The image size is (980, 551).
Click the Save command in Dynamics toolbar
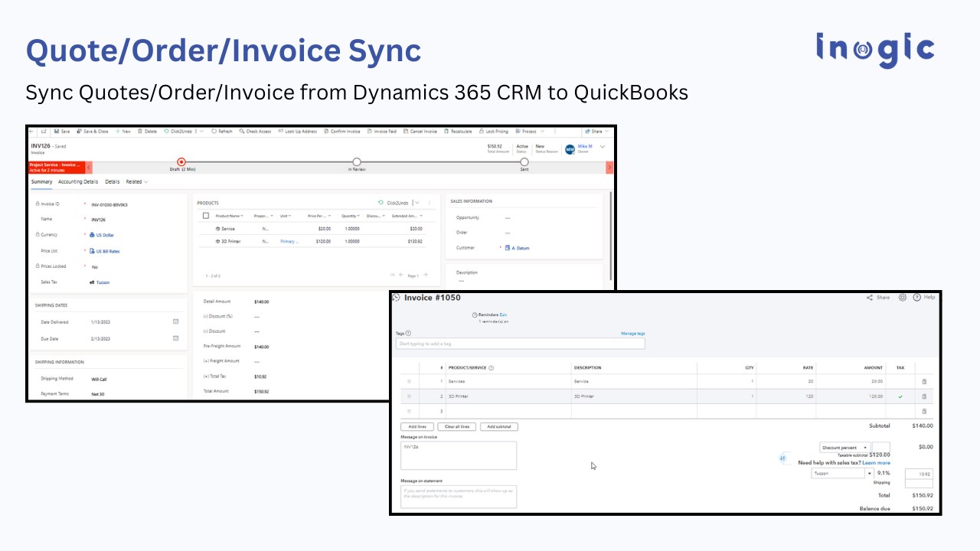62,131
